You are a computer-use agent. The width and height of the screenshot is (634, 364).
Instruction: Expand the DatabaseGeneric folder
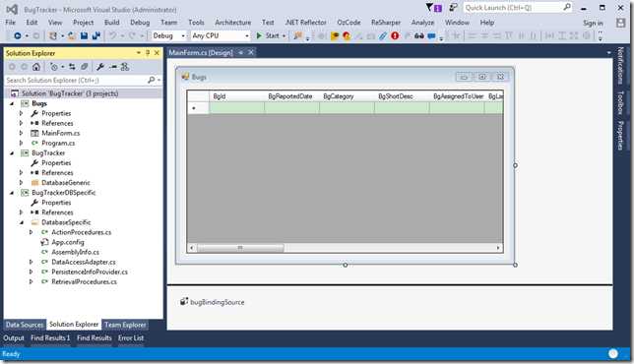tap(22, 183)
